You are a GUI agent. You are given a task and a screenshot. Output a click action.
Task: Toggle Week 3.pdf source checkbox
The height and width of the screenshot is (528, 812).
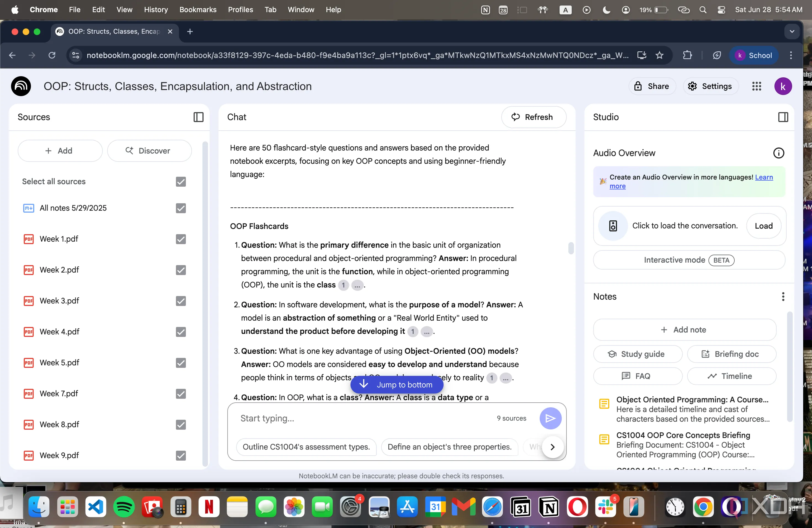[x=181, y=301]
